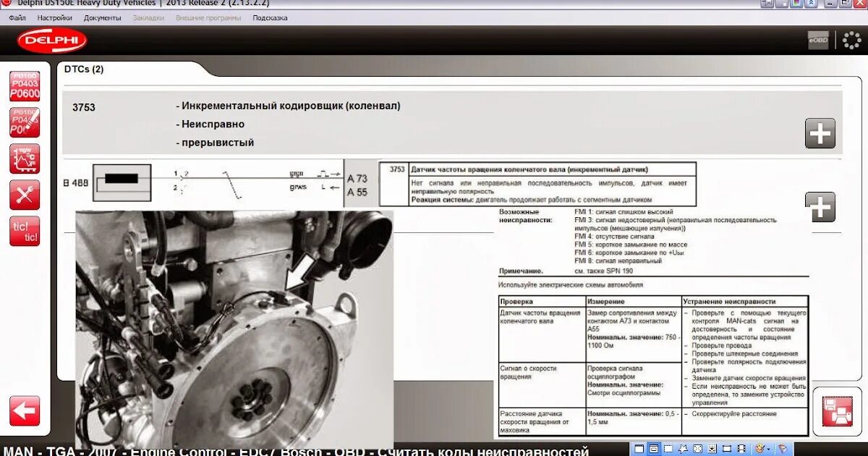Click the eOBD icon in header
Viewport: 868px width, 456px height.
click(x=818, y=41)
